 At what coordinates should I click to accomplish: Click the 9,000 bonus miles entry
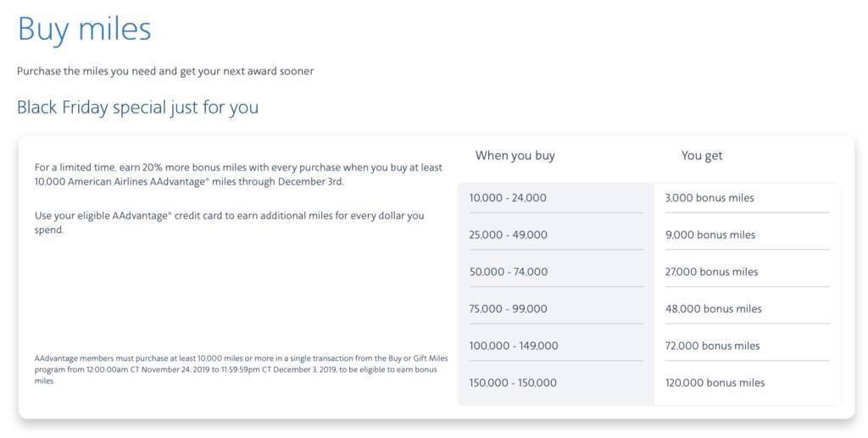710,235
